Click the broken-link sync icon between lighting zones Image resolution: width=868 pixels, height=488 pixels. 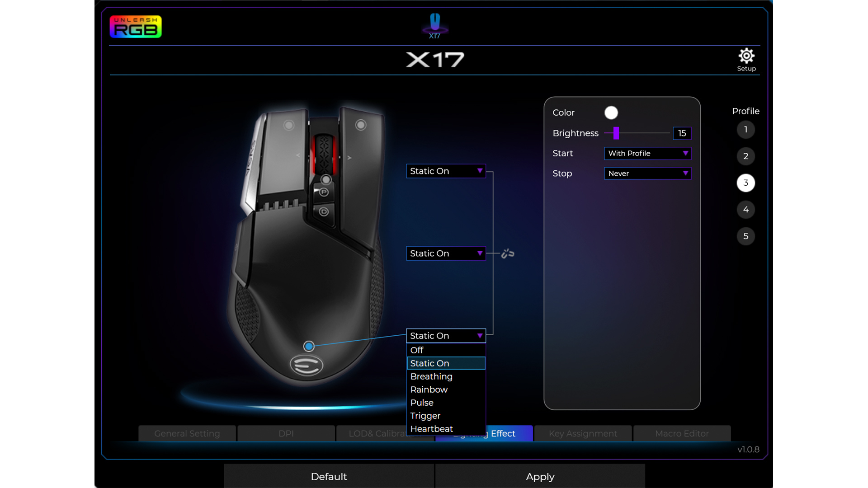pos(507,253)
